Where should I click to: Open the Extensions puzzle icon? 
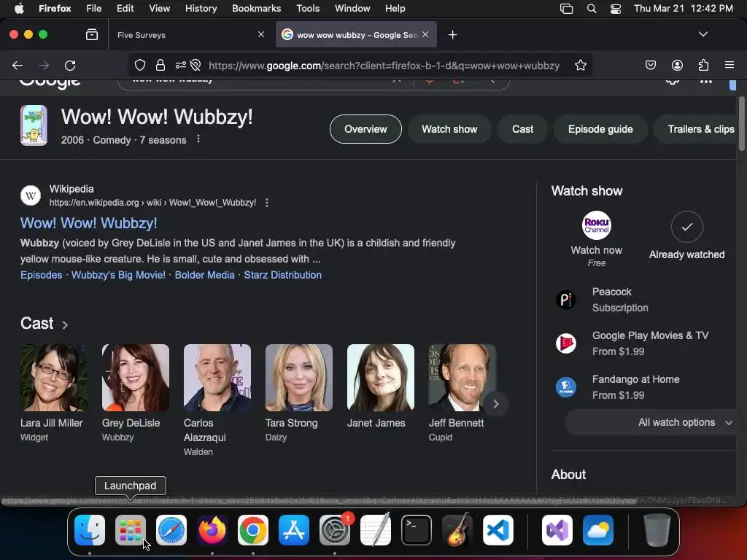pos(704,65)
